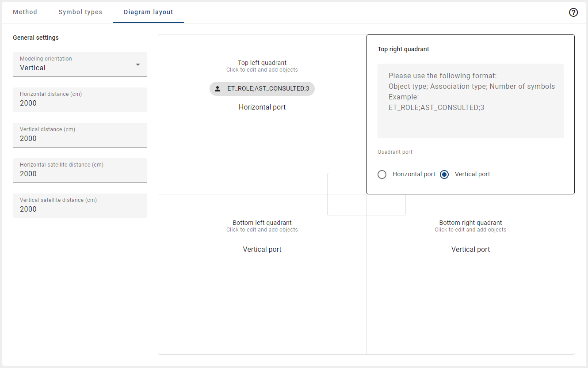
Task: Select Horizontal port for the top right quadrant
Action: pyautogui.click(x=382, y=174)
